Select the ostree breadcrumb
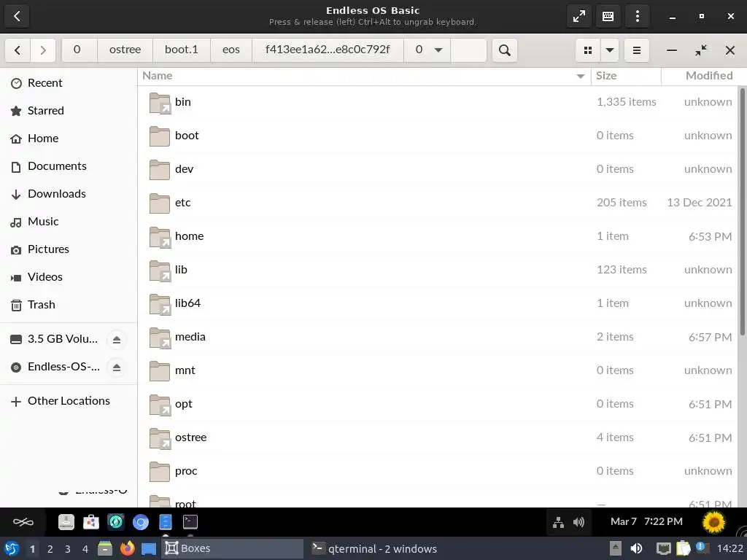Viewport: 747px width, 560px height. [x=125, y=50]
